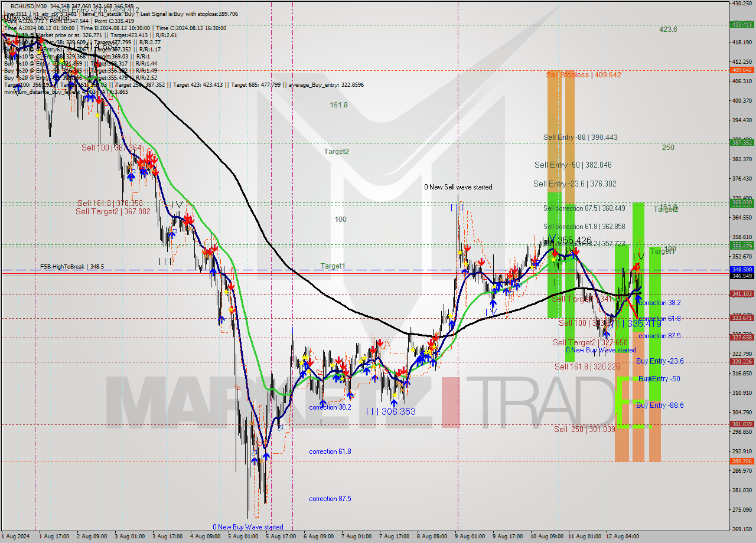Screen dimensions: 756x543
Task: Click the '12 Aug 04:00' time axis label
Action: (623, 537)
